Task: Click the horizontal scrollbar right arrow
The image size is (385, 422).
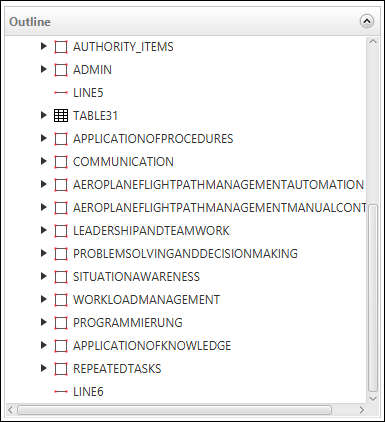Action: (362, 410)
